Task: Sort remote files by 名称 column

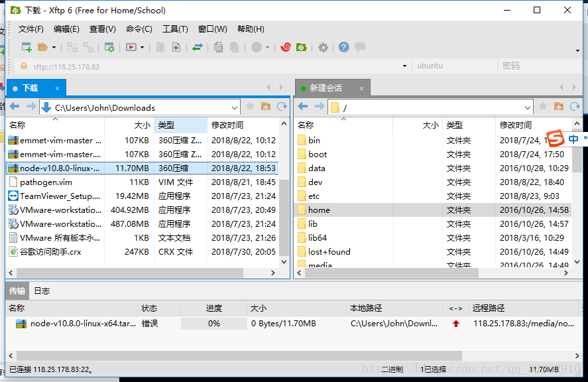Action: pyautogui.click(x=343, y=125)
